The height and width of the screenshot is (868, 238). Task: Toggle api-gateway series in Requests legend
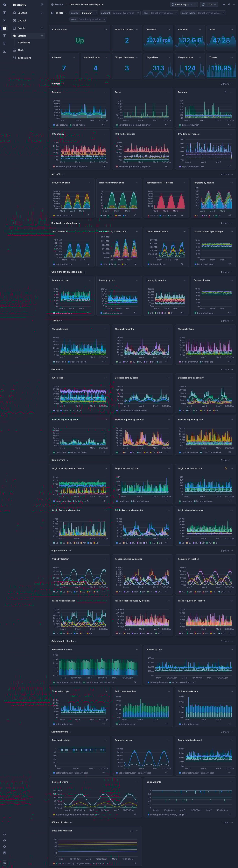point(61,125)
